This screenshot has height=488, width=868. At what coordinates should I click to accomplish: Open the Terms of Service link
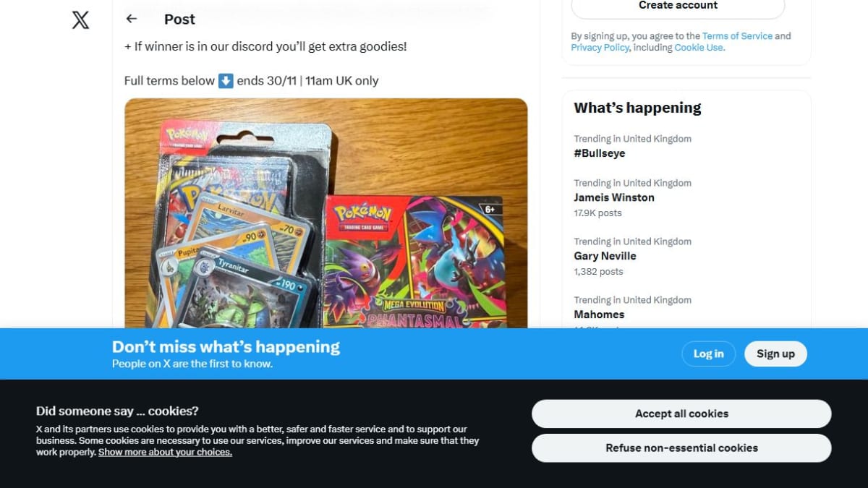[x=737, y=36]
